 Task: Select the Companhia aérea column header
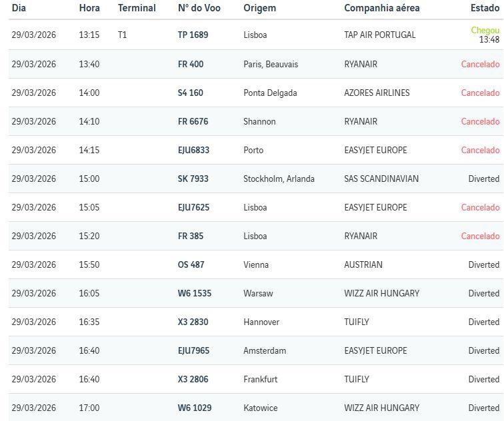pyautogui.click(x=382, y=8)
